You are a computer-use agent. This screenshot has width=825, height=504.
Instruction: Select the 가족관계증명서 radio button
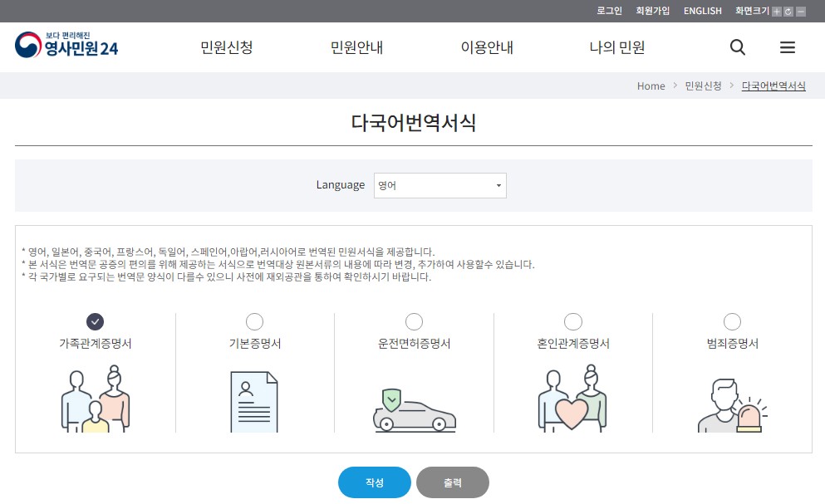96,321
